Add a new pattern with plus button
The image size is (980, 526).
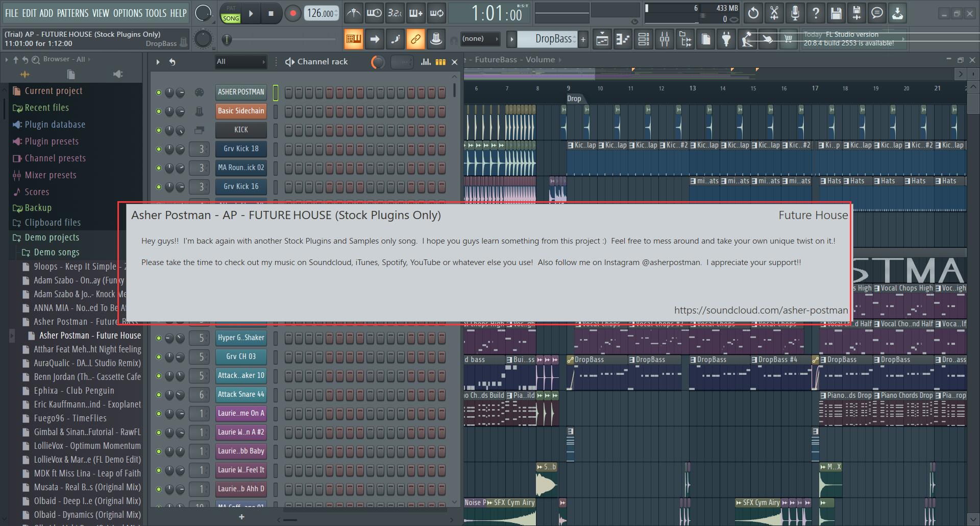pyautogui.click(x=583, y=39)
